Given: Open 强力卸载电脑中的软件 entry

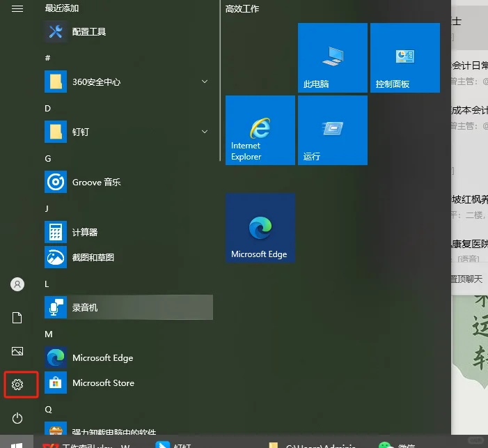Looking at the screenshot, I should 129,428.
